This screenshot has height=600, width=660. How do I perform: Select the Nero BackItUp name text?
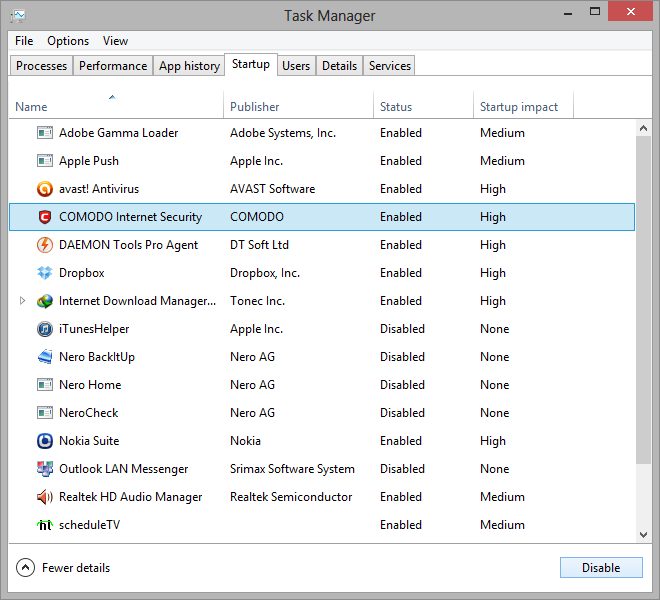tap(97, 357)
